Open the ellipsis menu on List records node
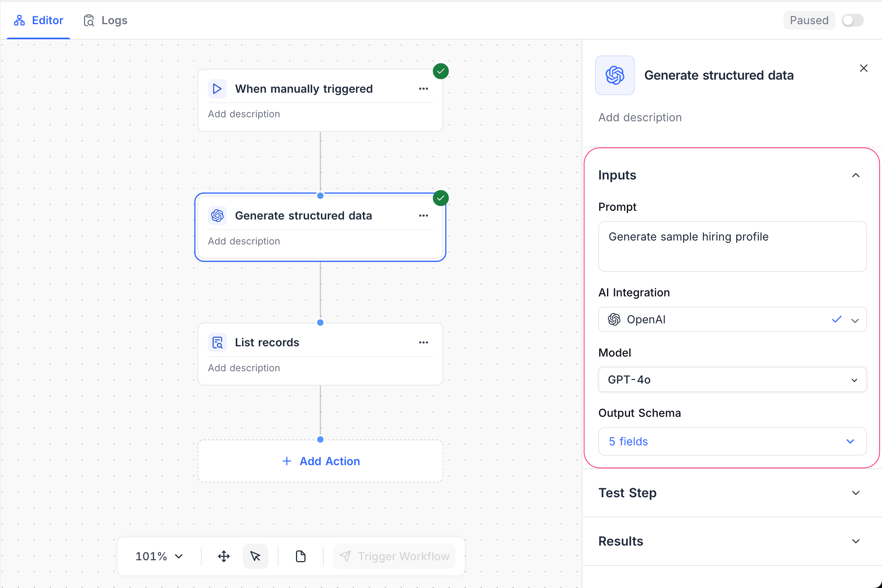Image resolution: width=882 pixels, height=588 pixels. [423, 342]
